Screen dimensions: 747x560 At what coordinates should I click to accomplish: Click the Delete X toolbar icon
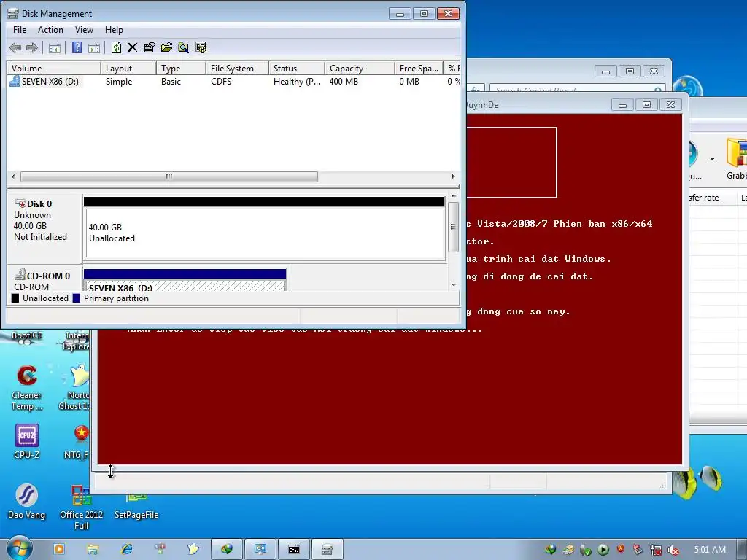(x=133, y=47)
